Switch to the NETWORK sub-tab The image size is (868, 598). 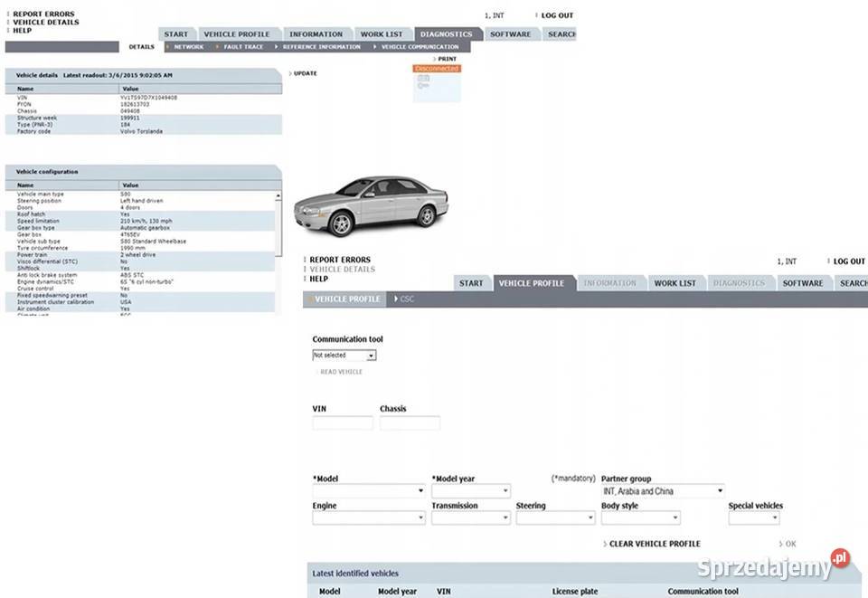[189, 47]
